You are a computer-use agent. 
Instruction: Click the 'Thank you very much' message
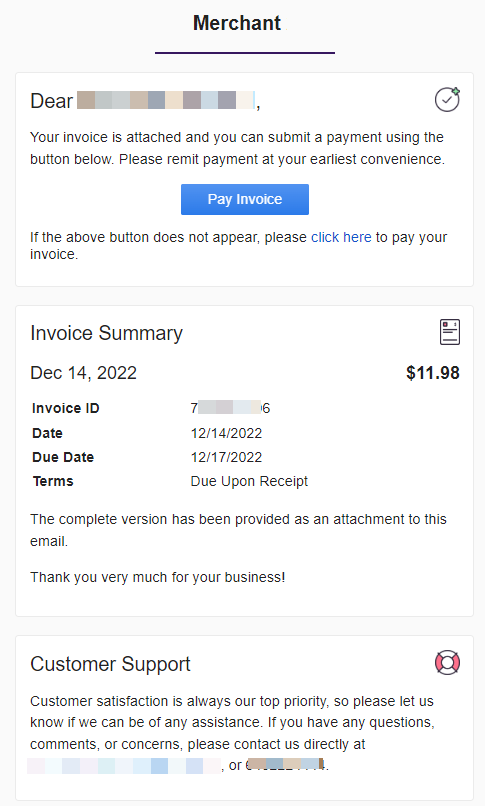pos(158,577)
